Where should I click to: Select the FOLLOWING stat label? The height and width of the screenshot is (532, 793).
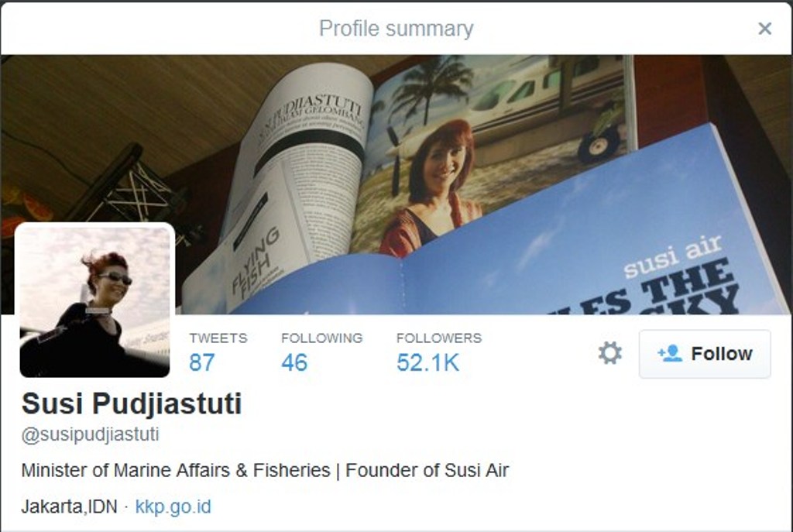[x=321, y=338]
